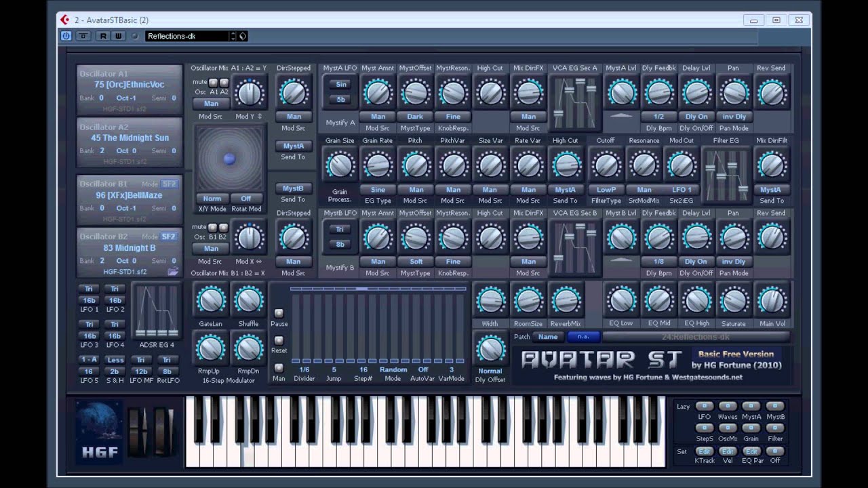Click the Patch Name button
This screenshot has width=868, height=488.
[548, 337]
